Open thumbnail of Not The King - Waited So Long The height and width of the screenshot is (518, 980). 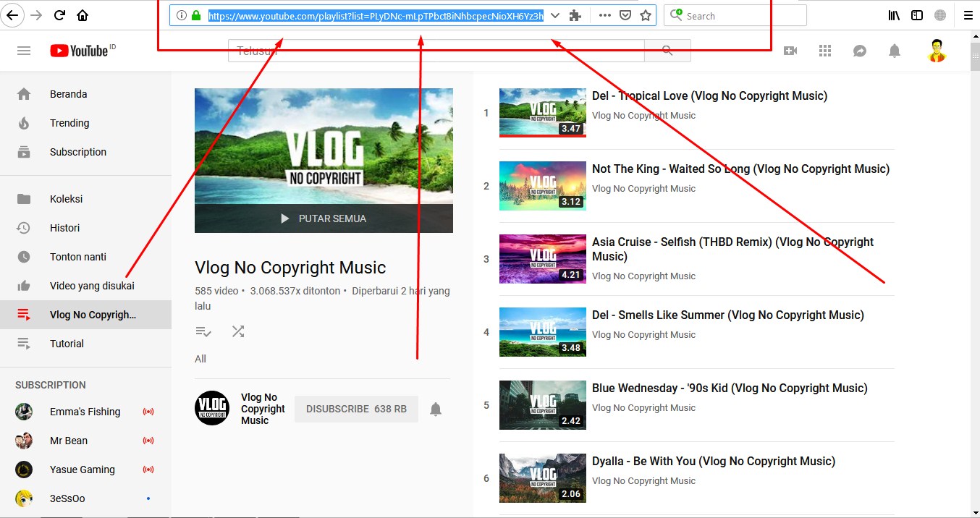coord(543,186)
